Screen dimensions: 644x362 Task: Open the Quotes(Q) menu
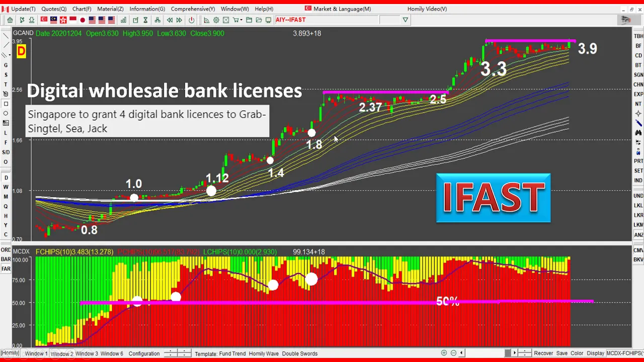pyautogui.click(x=54, y=9)
